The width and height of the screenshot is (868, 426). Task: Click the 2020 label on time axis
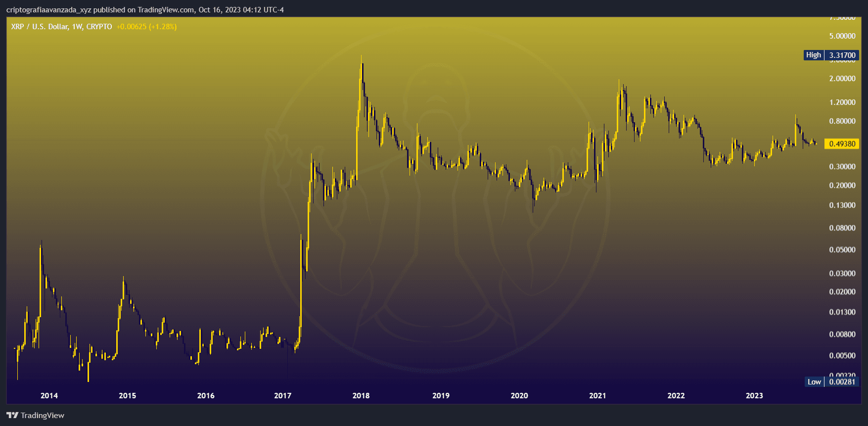point(519,395)
